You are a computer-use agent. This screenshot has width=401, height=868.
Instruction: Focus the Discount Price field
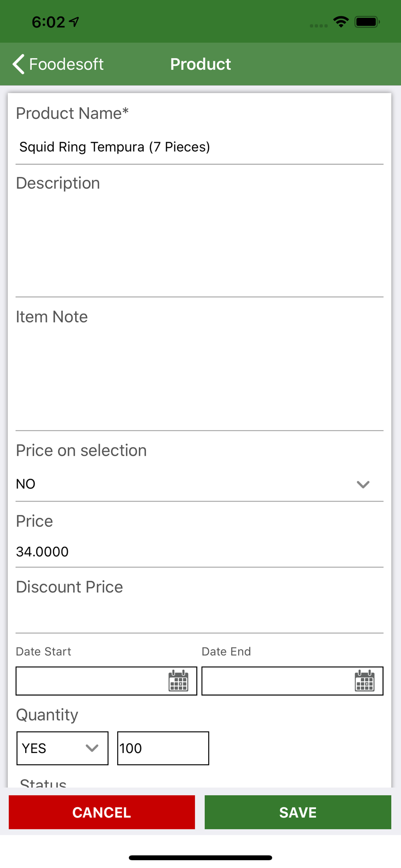click(199, 616)
